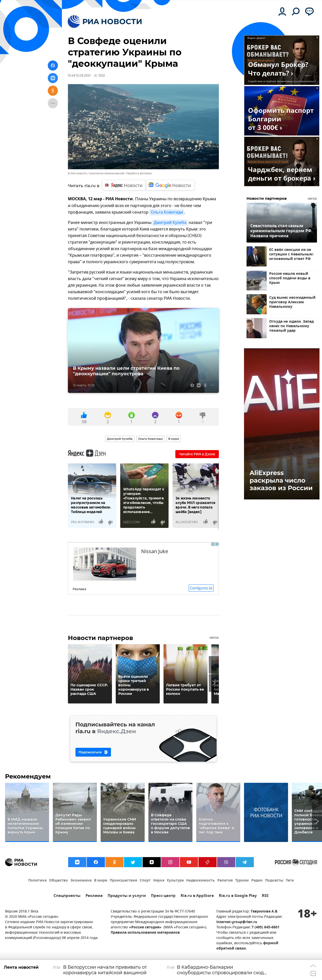Open Latvia milk partner news card
Screen dimensions: 322x980
(185, 673)
